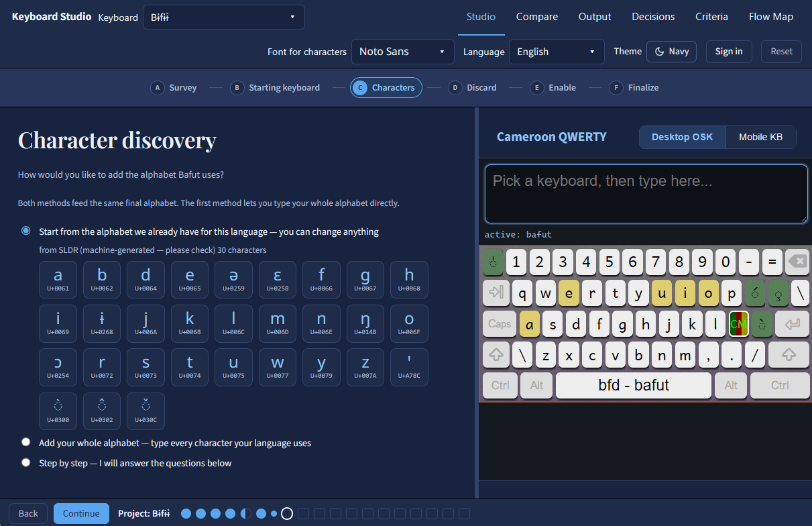Click the Continue button
The height and width of the screenshot is (526, 812).
click(81, 513)
